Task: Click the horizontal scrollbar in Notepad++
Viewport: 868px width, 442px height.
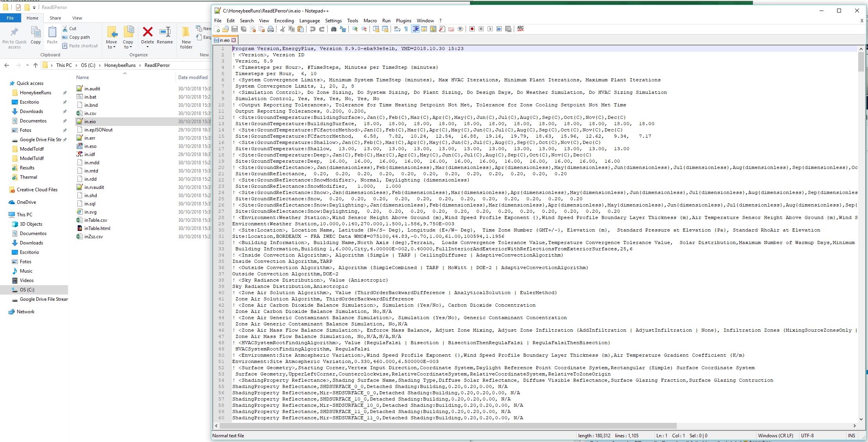Action: point(446,426)
